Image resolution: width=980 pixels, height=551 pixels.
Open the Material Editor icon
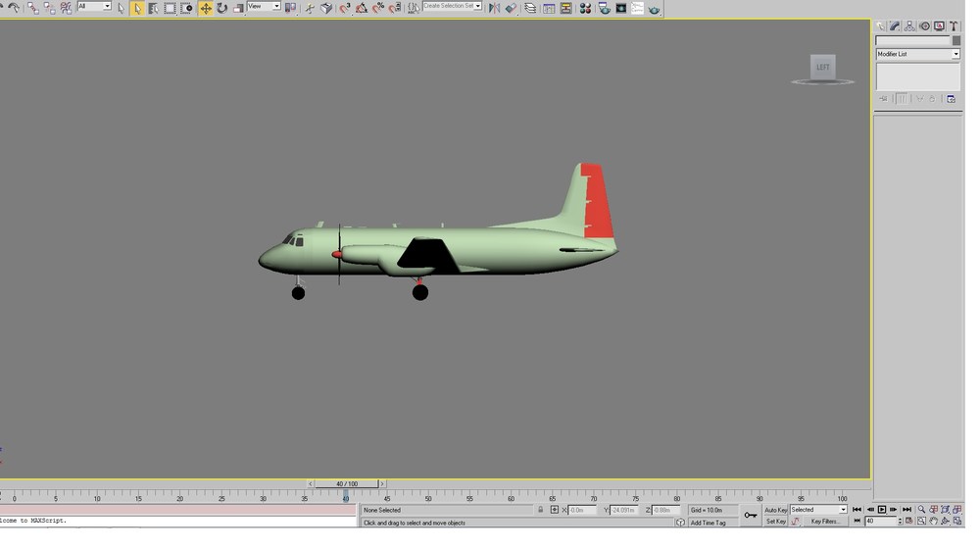click(585, 8)
